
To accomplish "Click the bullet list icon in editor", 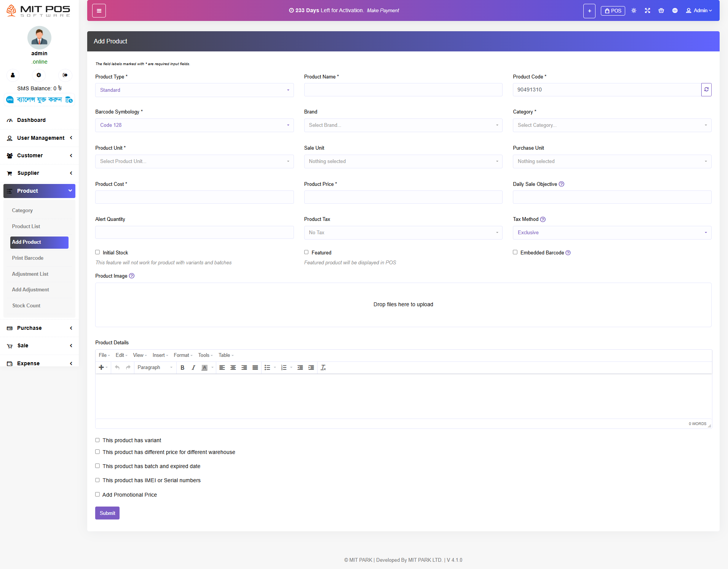I will (267, 368).
